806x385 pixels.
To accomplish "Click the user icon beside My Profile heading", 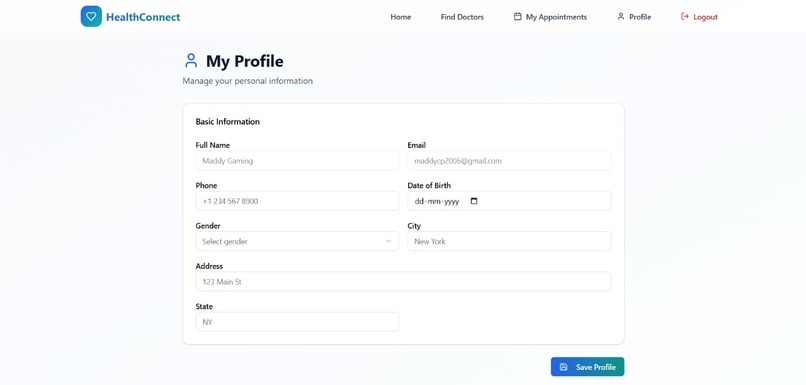I will (x=191, y=61).
